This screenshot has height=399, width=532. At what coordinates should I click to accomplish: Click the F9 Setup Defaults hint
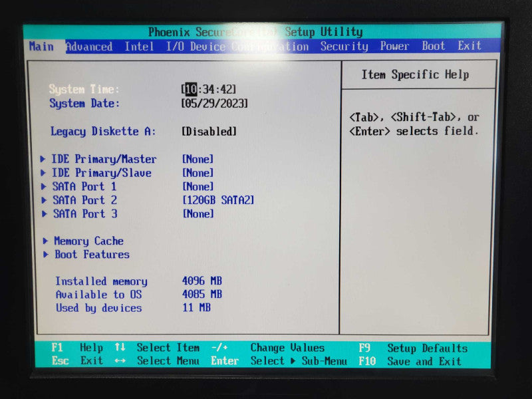[413, 348]
